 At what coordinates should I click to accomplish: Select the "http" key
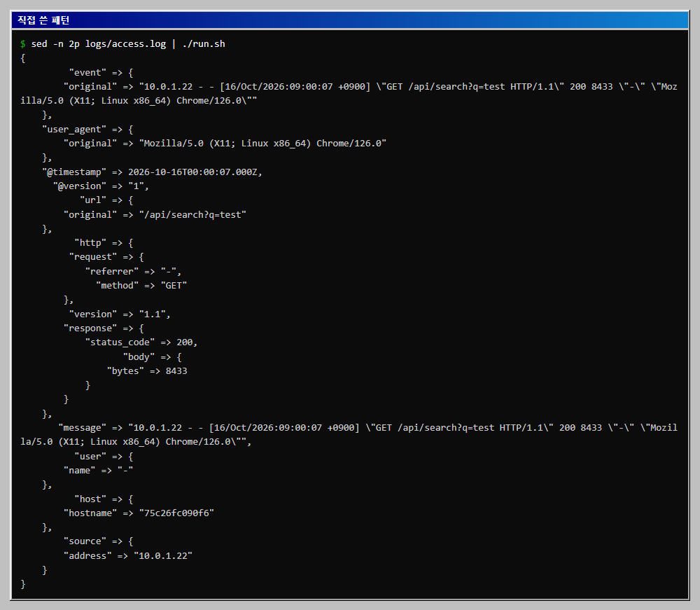pos(90,243)
